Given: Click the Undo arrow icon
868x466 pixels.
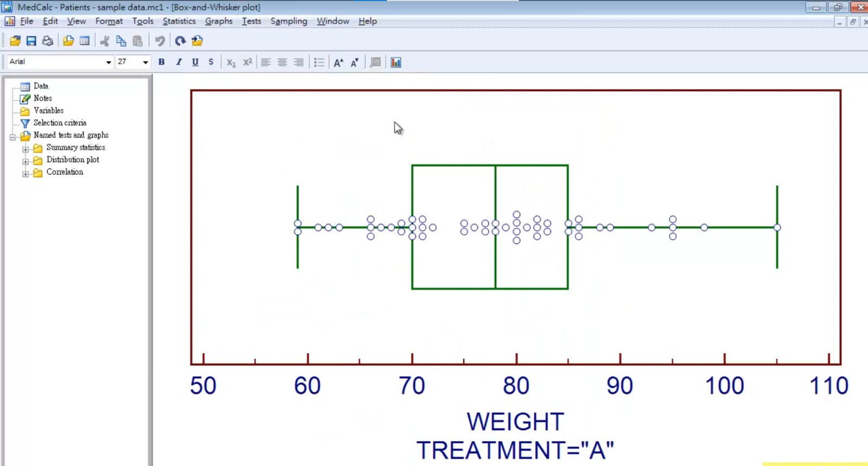Looking at the screenshot, I should click(159, 41).
